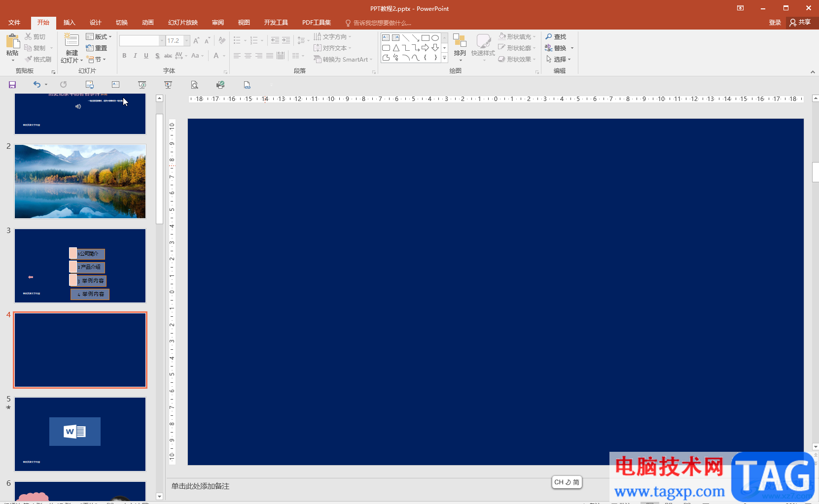Toggle strikethrough abc button

[x=168, y=56]
